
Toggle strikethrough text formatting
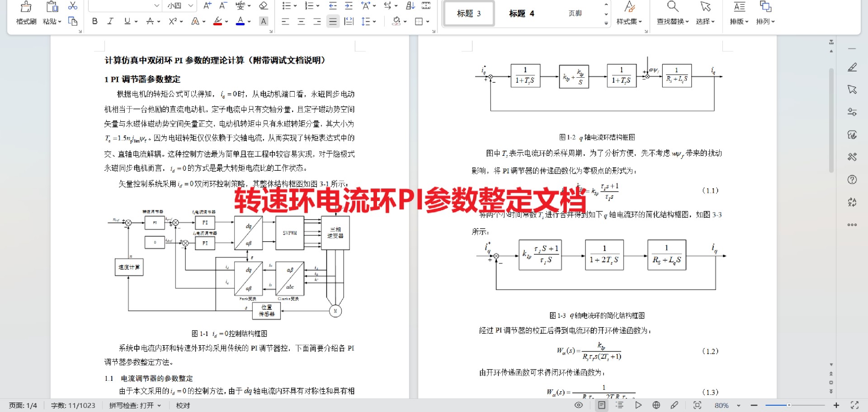150,21
